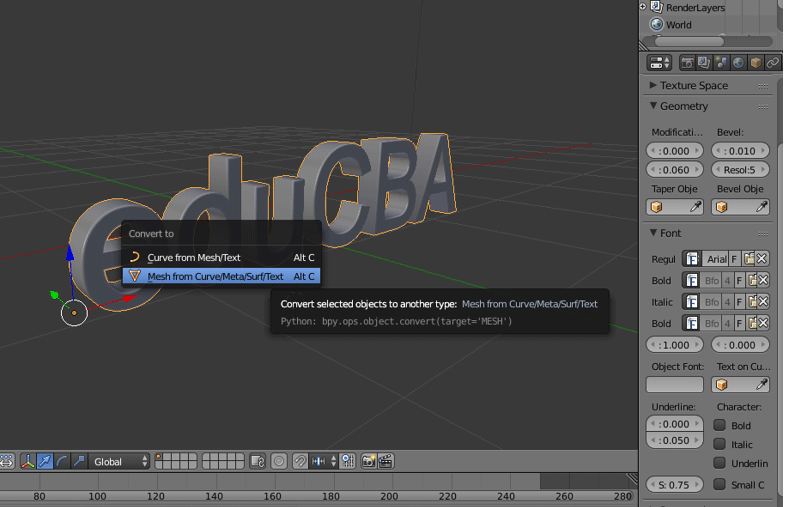786x507 pixels.
Task: Click the Arial font name field
Action: coord(715,259)
